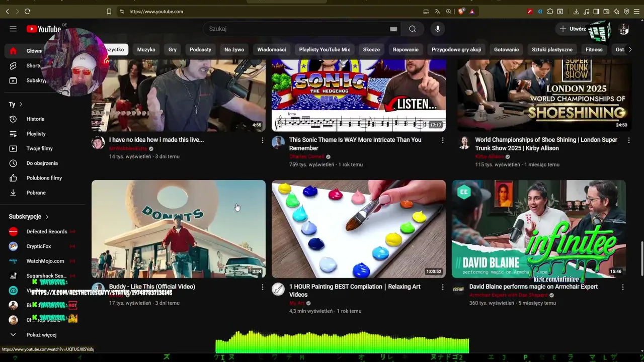Open options menu for David Blaine video

coord(623,287)
